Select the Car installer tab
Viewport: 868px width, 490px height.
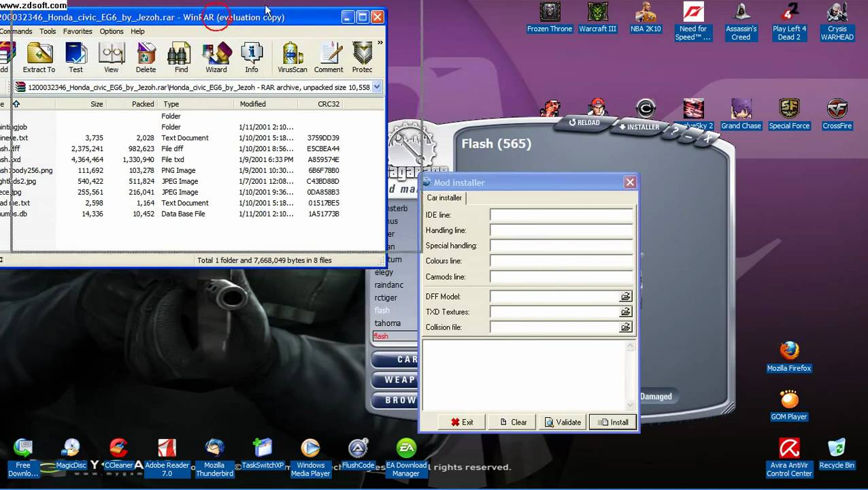tap(444, 198)
